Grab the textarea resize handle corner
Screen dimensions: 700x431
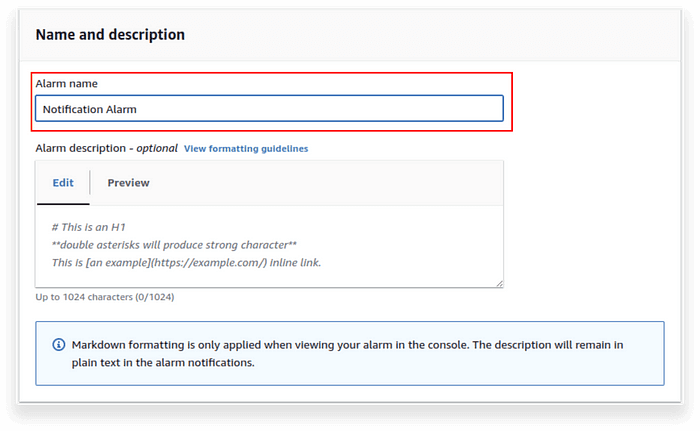pyautogui.click(x=500, y=284)
